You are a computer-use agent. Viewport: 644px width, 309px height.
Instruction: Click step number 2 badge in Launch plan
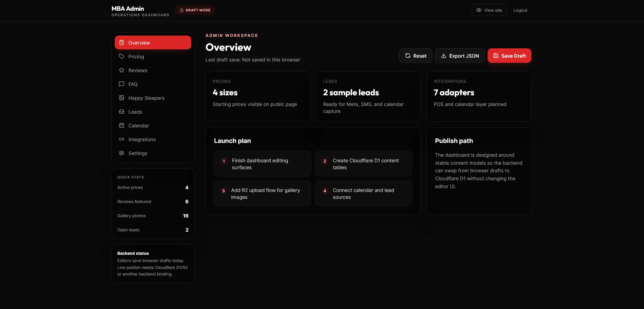point(325,161)
